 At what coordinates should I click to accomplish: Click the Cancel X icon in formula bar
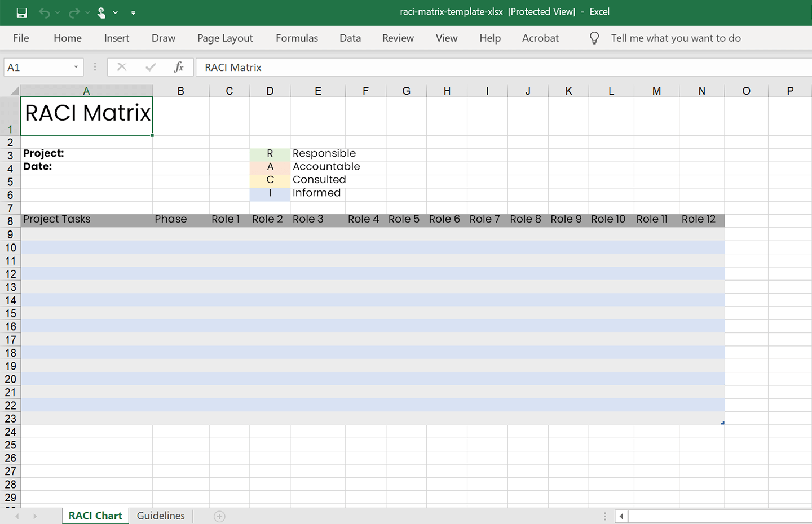point(121,67)
